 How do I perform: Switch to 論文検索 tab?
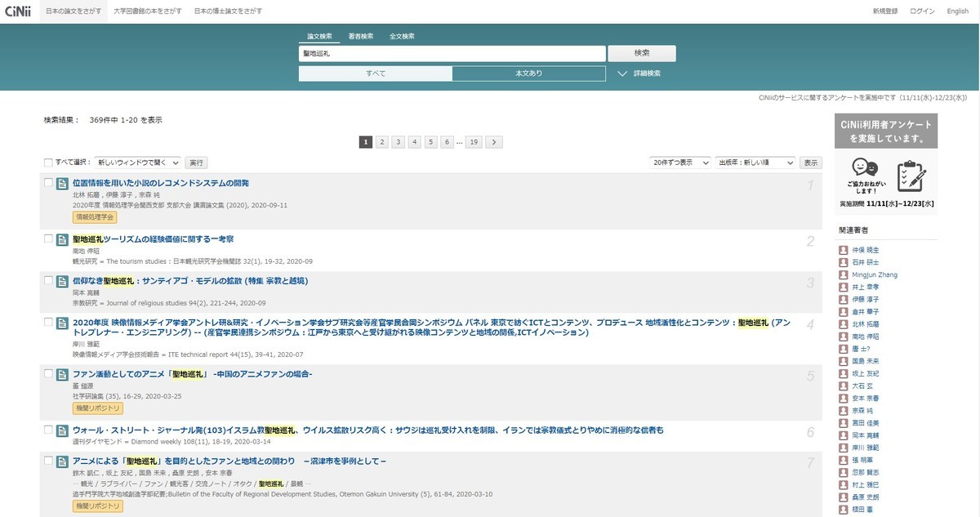pyautogui.click(x=319, y=36)
